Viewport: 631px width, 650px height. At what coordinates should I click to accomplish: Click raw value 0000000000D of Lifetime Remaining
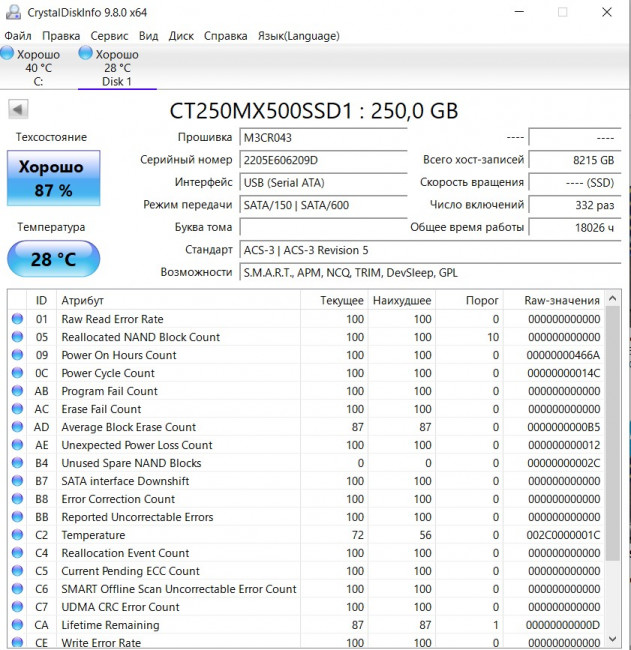click(563, 625)
